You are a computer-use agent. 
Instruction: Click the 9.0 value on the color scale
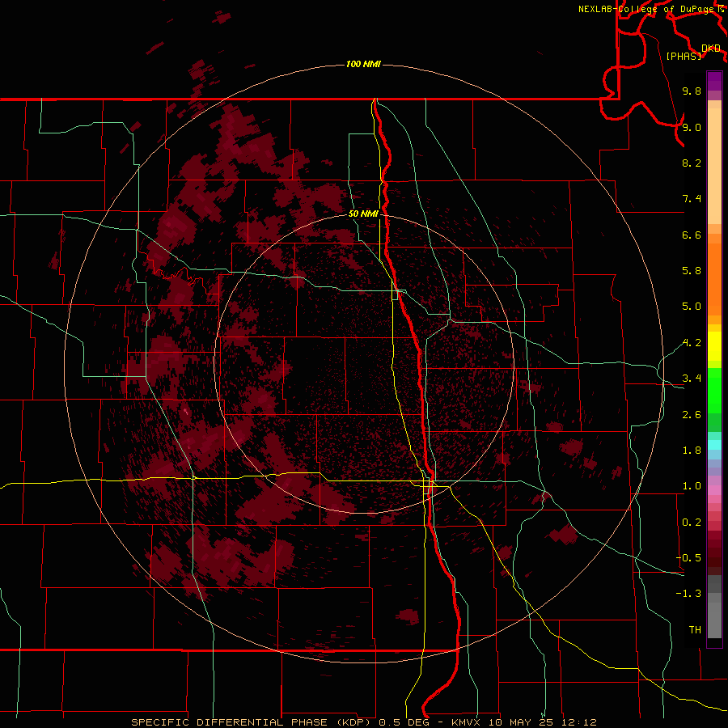coord(692,127)
